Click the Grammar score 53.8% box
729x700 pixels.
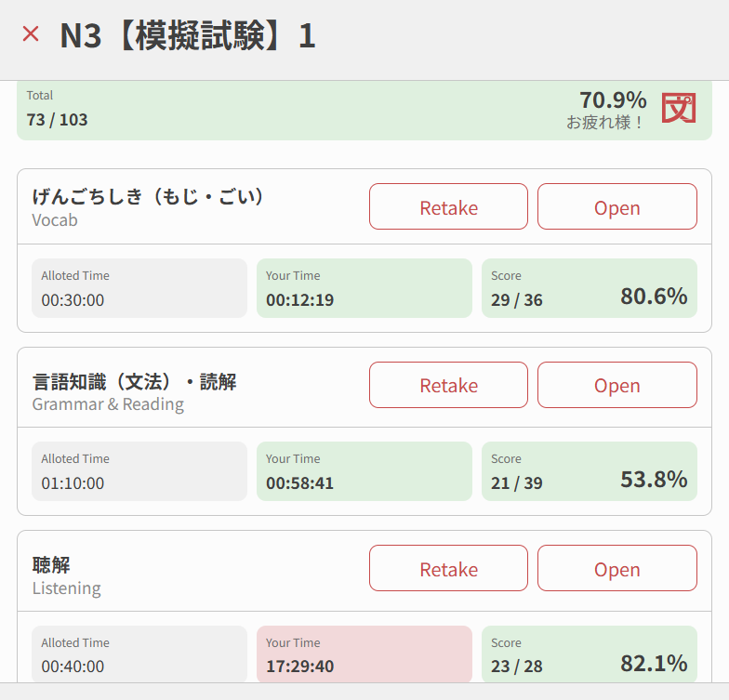click(x=589, y=471)
